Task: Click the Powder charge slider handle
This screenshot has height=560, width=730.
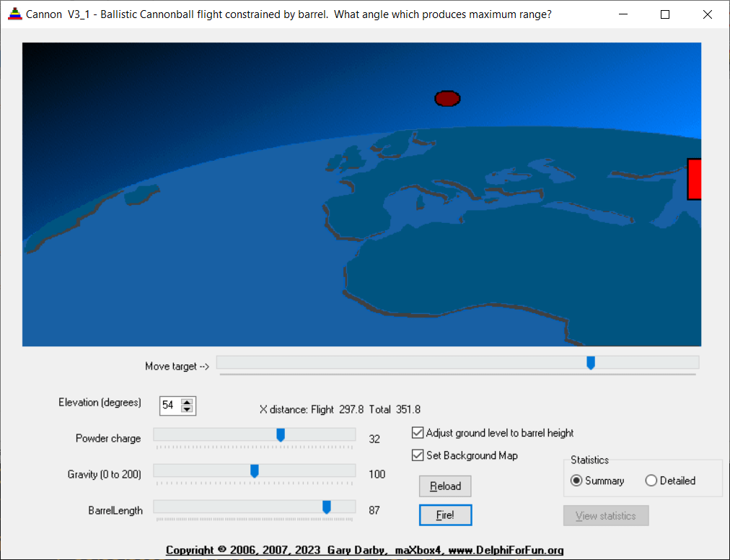Action: (281, 434)
